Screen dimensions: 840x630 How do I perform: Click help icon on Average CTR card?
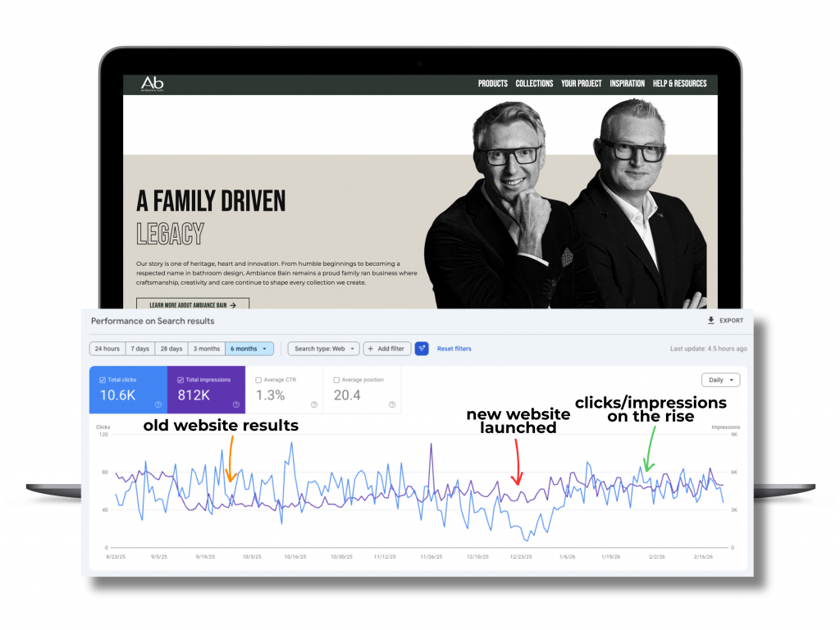314,404
